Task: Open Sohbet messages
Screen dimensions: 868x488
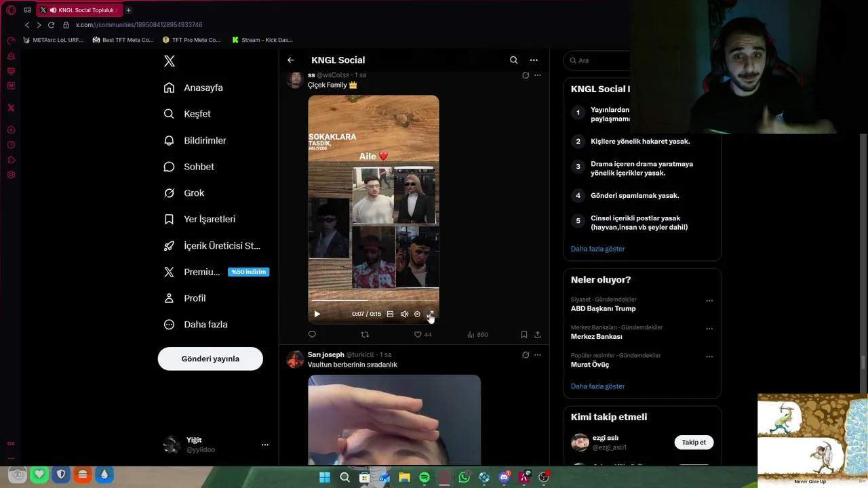Action: (189, 167)
